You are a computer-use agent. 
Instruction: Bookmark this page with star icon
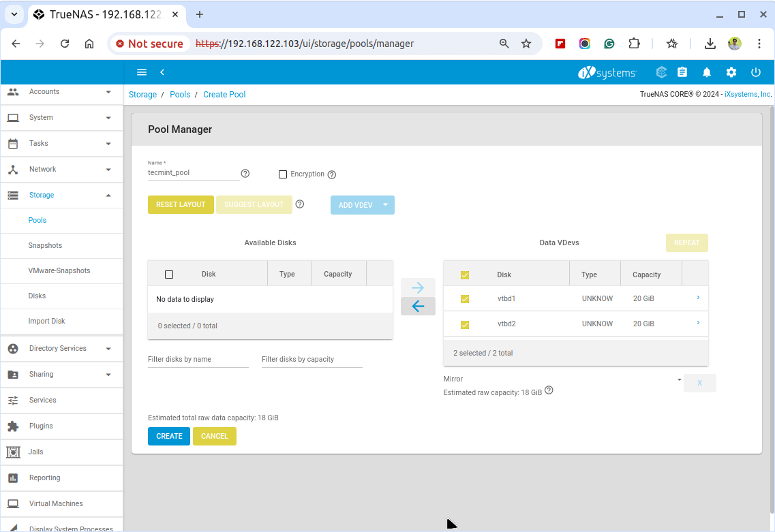pyautogui.click(x=526, y=44)
